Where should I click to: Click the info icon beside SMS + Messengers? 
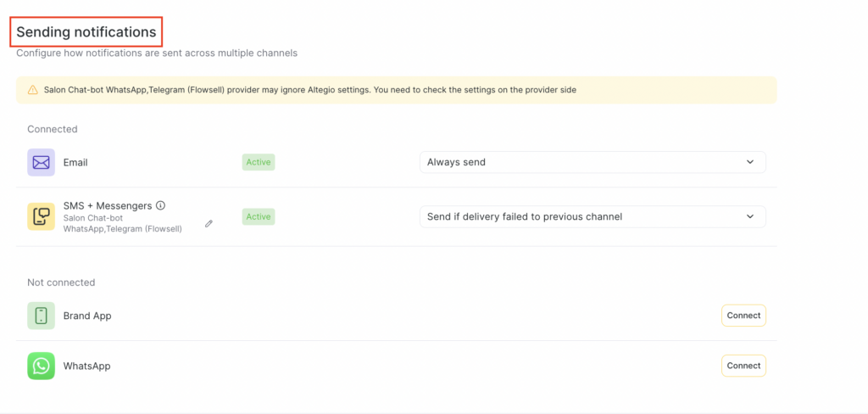click(x=160, y=205)
